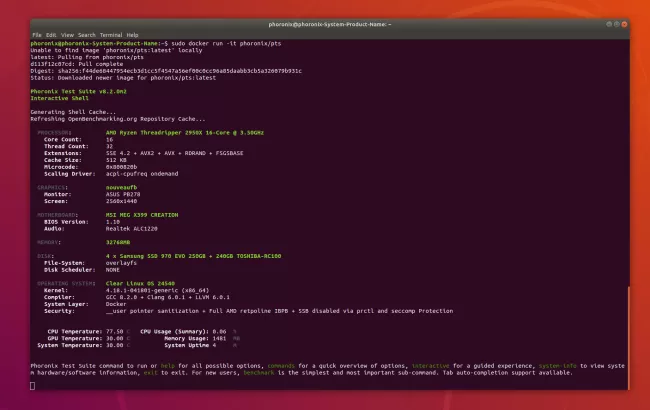This screenshot has height=410, width=650.
Task: Click 'overlayfs' file-system value
Action: pos(121,263)
